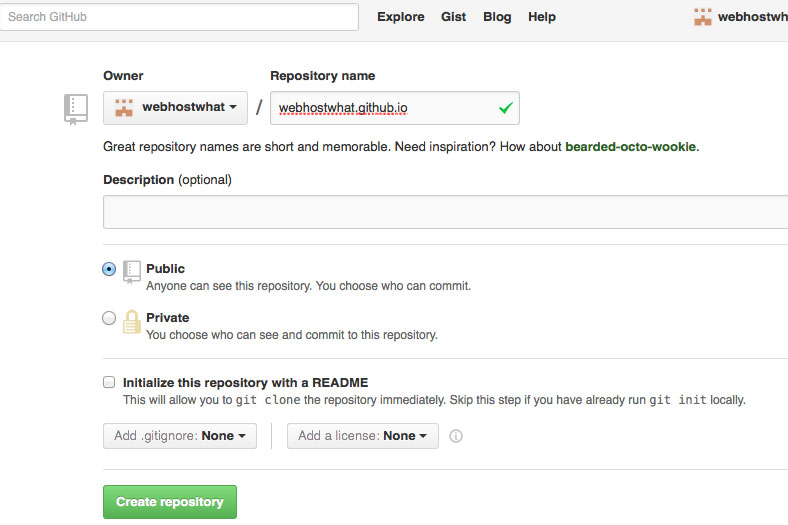Open Help in the top navigation
The image size is (788, 525).
coord(542,17)
